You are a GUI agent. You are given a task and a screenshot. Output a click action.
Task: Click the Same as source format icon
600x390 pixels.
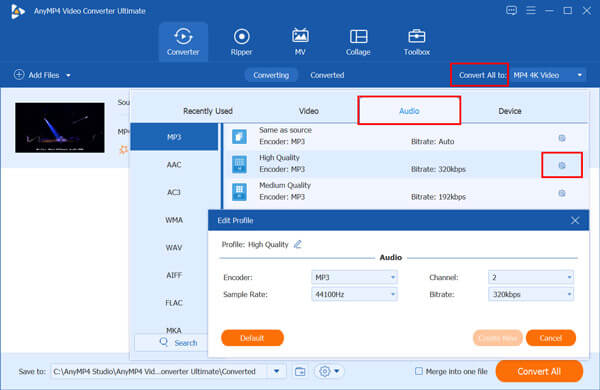tap(240, 137)
